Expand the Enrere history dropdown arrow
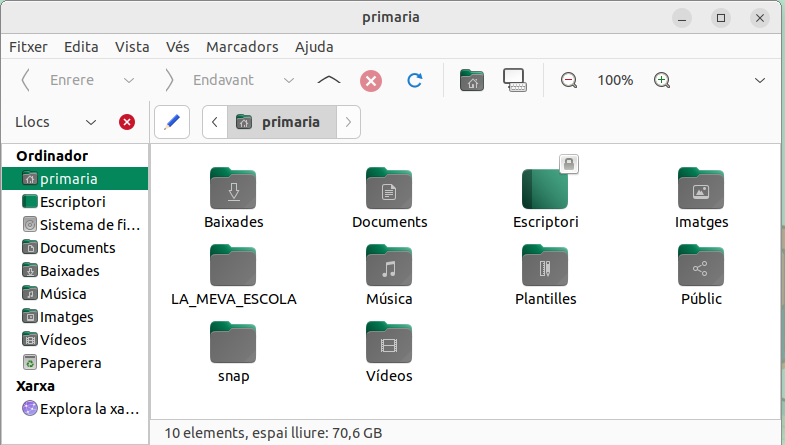The image size is (785, 445). [x=129, y=80]
